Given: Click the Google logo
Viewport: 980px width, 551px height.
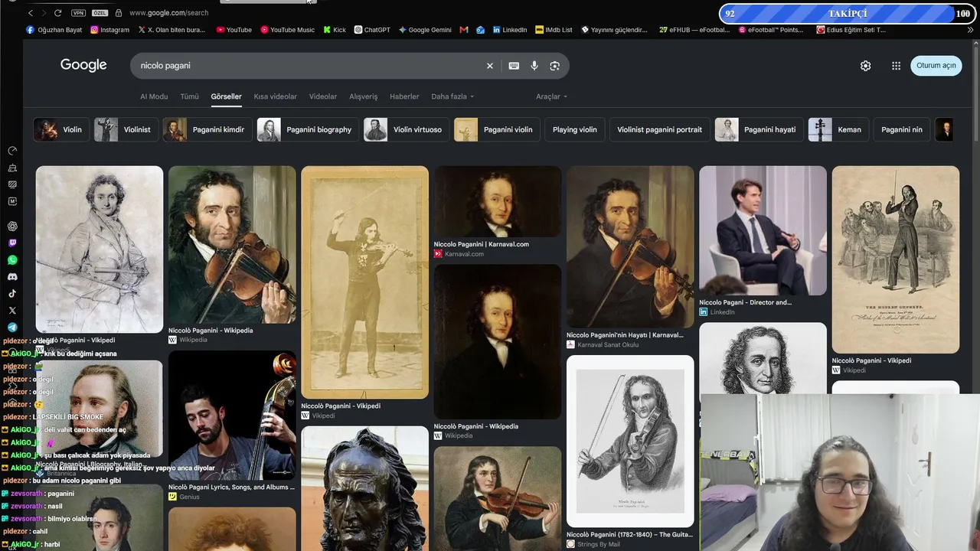Looking at the screenshot, I should [83, 65].
